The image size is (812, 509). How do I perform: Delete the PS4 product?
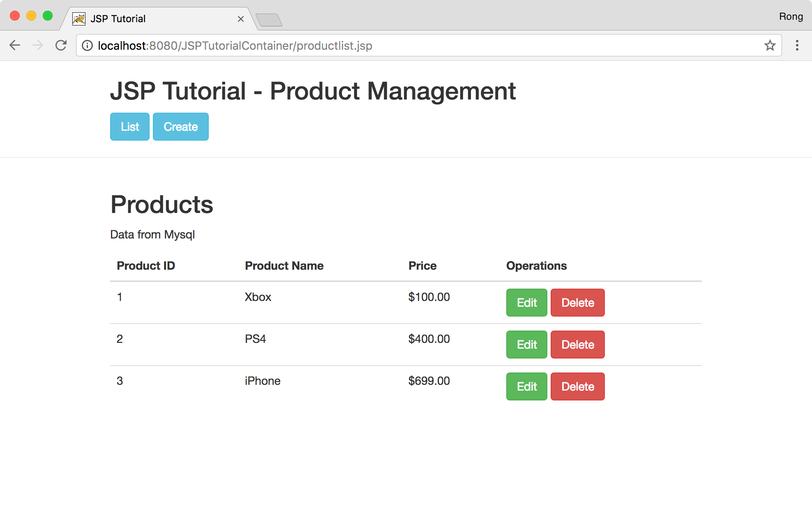pos(578,345)
